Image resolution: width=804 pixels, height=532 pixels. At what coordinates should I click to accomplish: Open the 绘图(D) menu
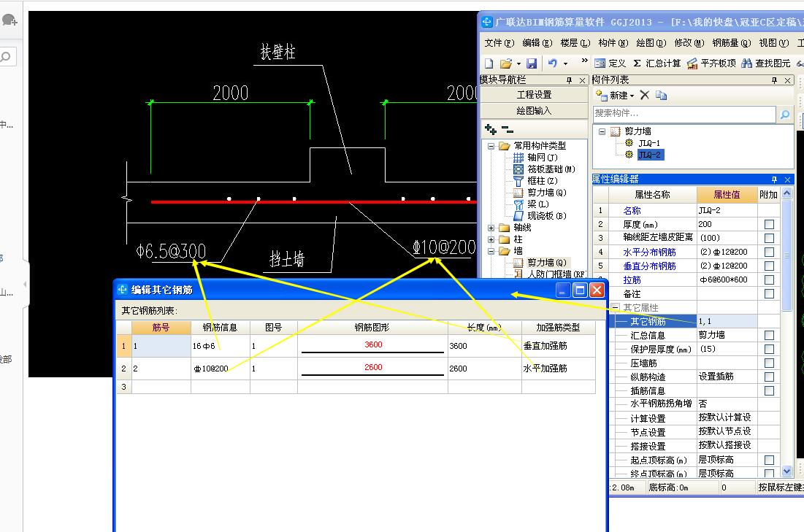click(651, 43)
